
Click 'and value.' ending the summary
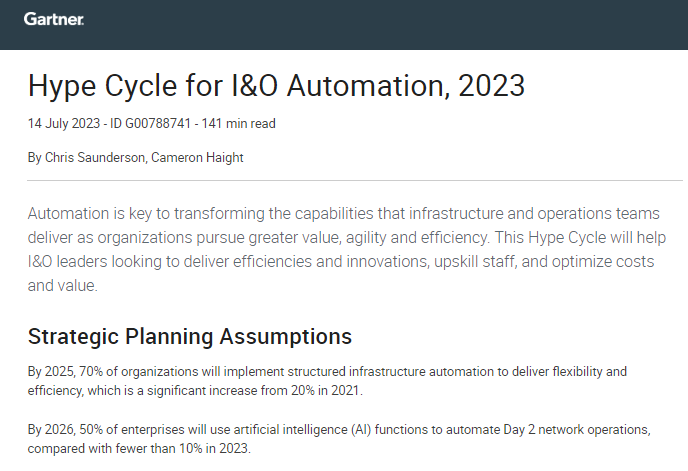coord(62,286)
